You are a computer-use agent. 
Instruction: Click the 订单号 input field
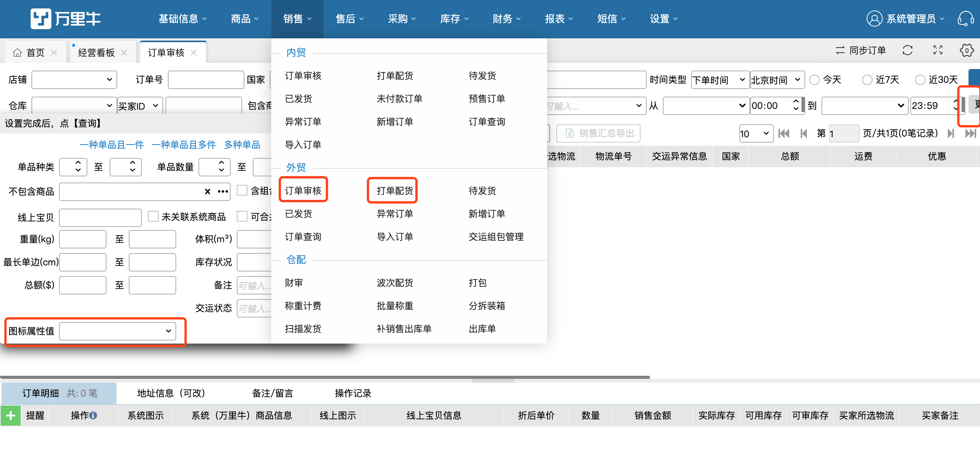click(x=206, y=80)
